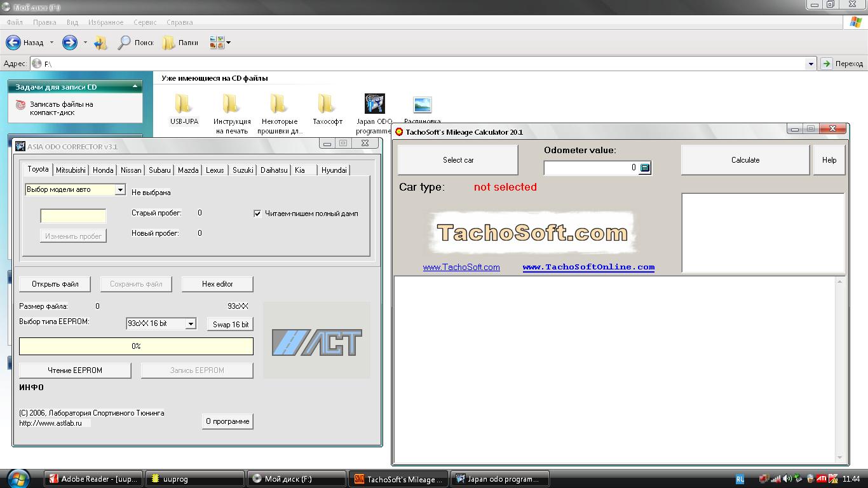Toggle Читаем-пишем полный дамп checkbox
Image resolution: width=868 pixels, height=488 pixels.
click(257, 213)
